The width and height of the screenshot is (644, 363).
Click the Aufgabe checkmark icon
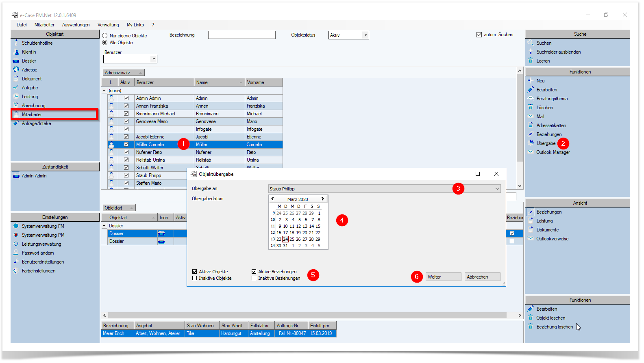pyautogui.click(x=16, y=87)
